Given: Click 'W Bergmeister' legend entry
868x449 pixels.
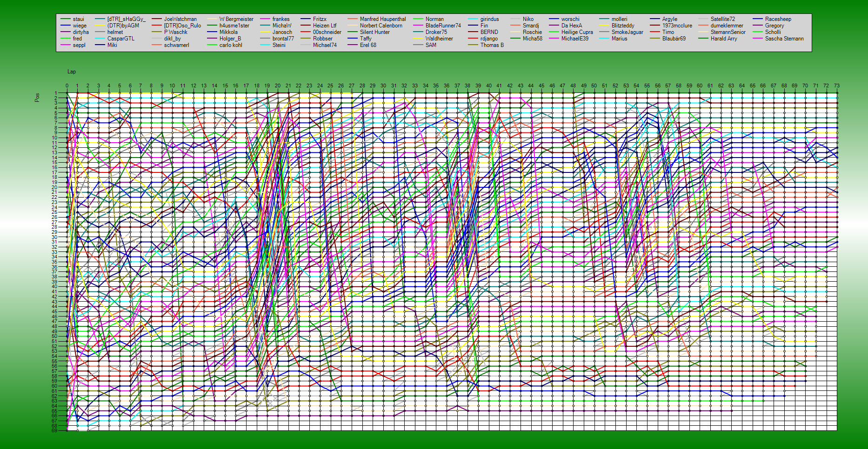Looking at the screenshot, I should pyautogui.click(x=237, y=19).
